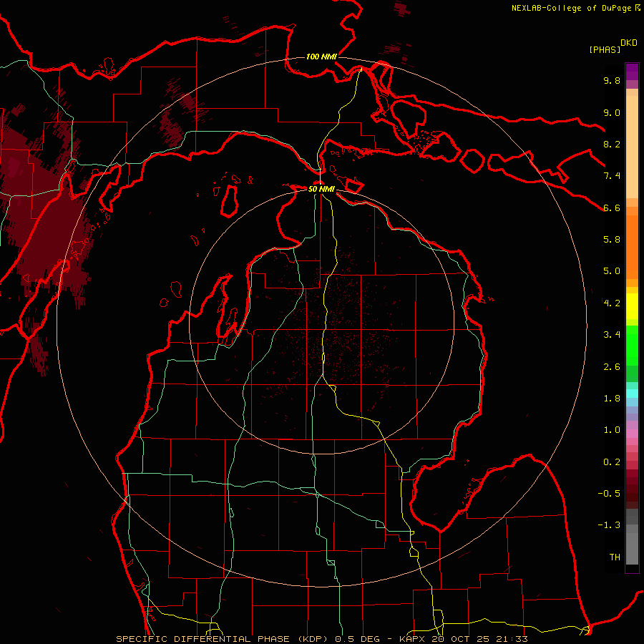644x644 pixels.
Task: Click the orange segment of the color bar
Action: [632, 246]
